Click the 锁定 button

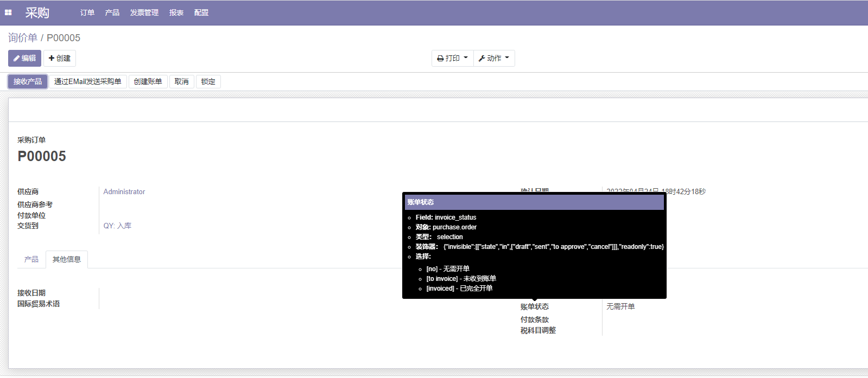[x=208, y=81]
